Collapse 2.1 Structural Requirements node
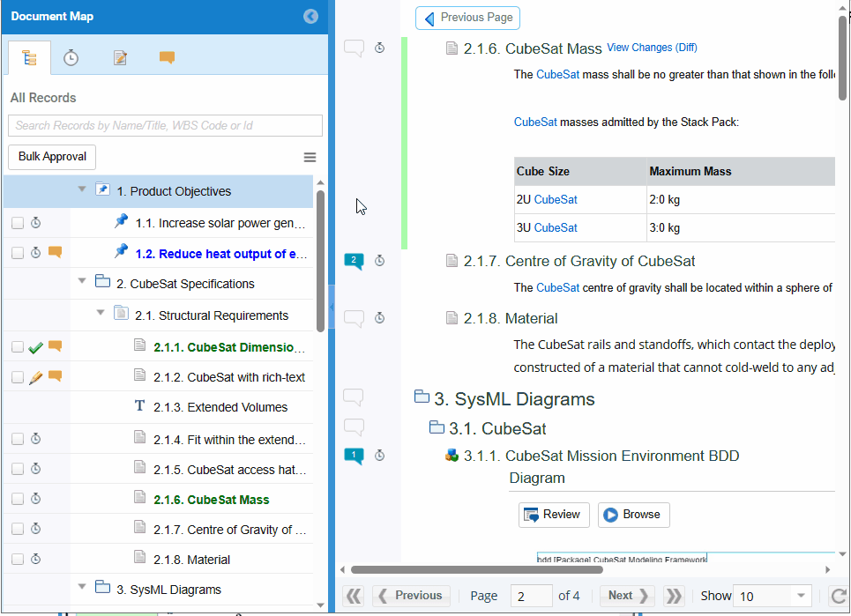The height and width of the screenshot is (616, 851). click(x=101, y=312)
